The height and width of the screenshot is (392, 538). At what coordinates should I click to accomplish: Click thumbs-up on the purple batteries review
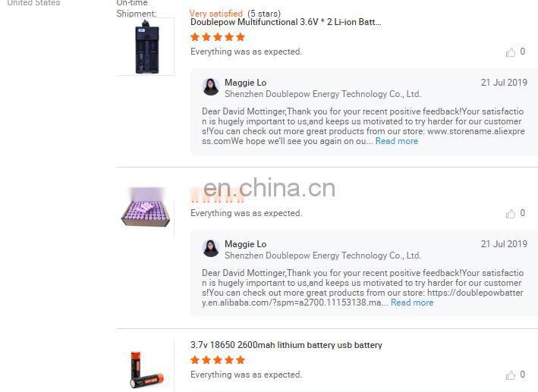510,214
